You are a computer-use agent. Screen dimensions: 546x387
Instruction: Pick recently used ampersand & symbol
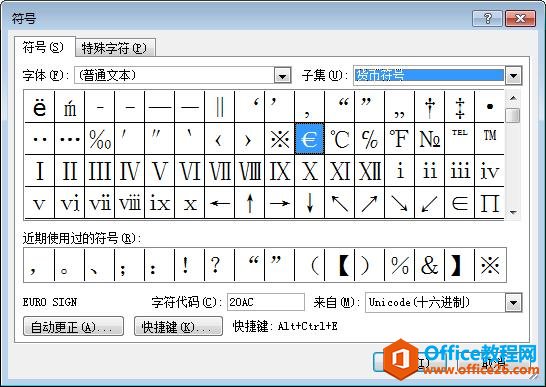[x=429, y=265]
